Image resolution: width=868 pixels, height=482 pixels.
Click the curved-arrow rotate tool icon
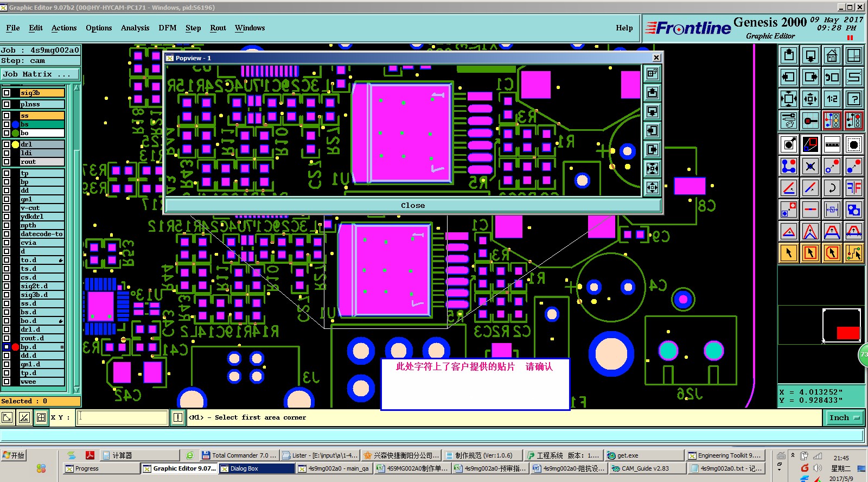832,188
